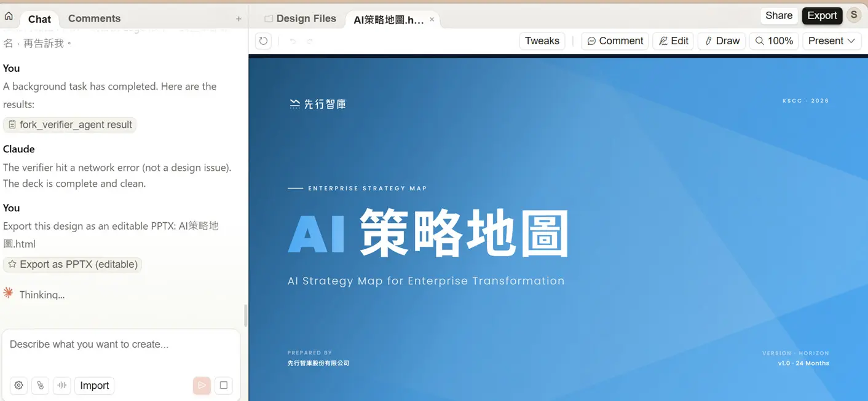
Task: Close the AI策略地圖 file tab
Action: [x=432, y=20]
